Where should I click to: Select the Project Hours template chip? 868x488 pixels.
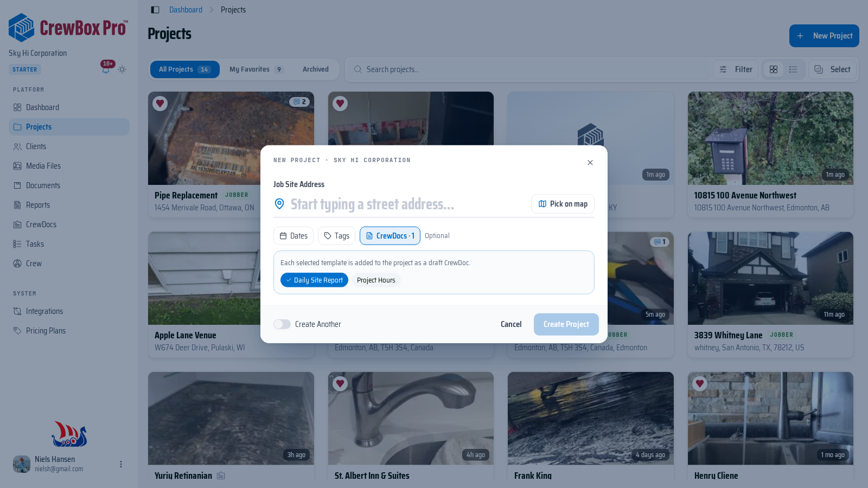tap(376, 280)
